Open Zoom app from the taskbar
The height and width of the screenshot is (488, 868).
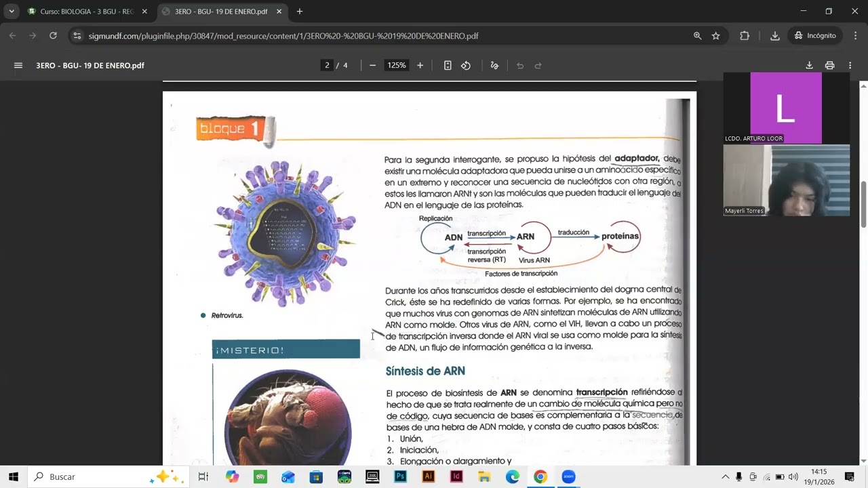tap(568, 476)
